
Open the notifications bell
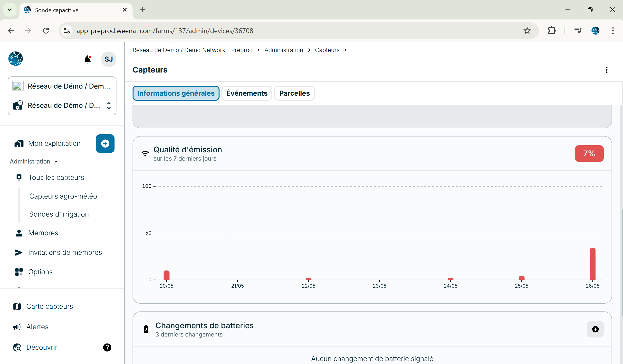tap(88, 59)
